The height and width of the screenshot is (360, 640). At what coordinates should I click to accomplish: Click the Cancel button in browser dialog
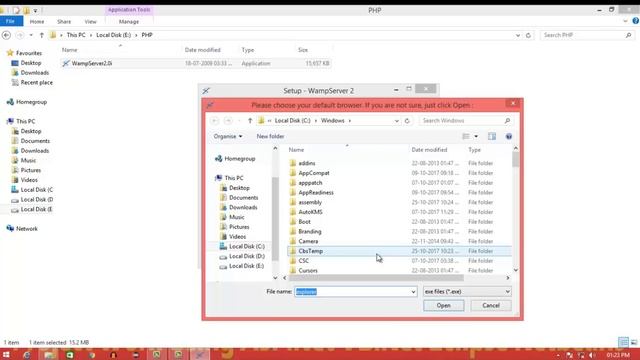tap(491, 305)
